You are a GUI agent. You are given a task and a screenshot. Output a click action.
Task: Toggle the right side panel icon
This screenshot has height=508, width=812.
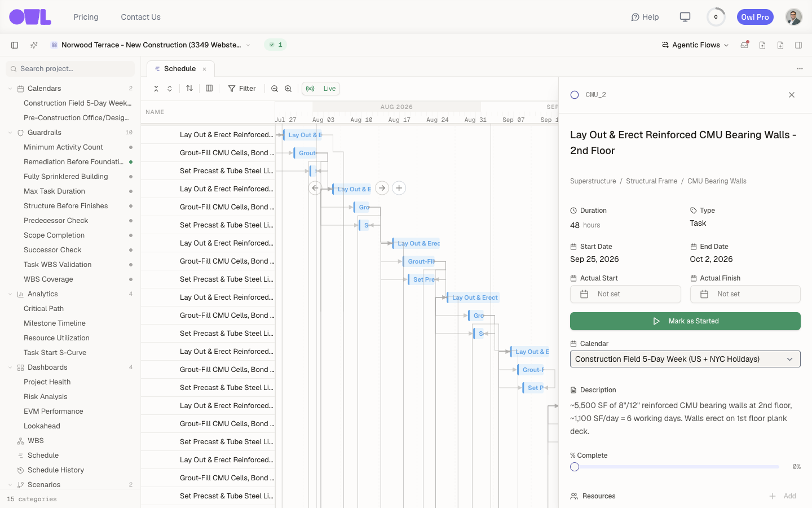click(x=798, y=45)
